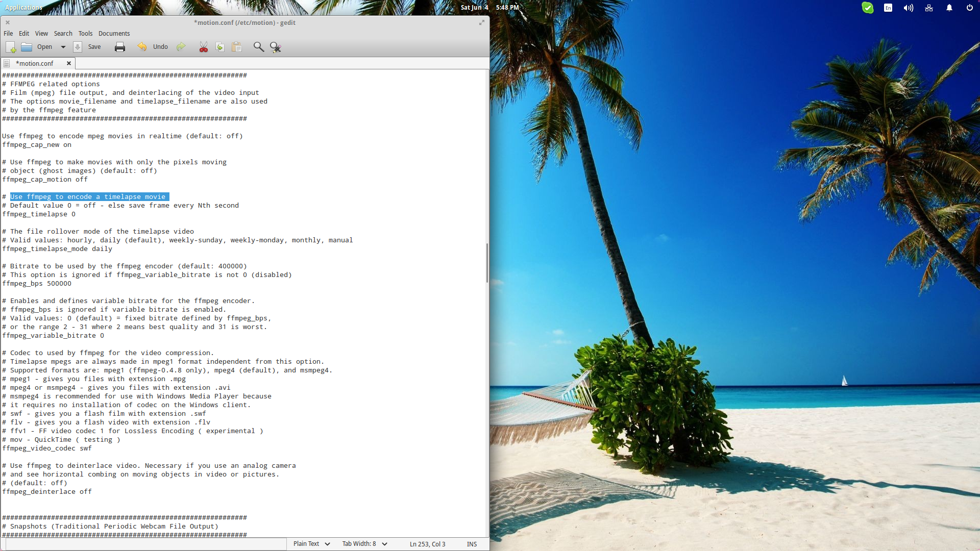
Task: Click the line 'ffmpeg_cap_motion off'
Action: (45, 180)
